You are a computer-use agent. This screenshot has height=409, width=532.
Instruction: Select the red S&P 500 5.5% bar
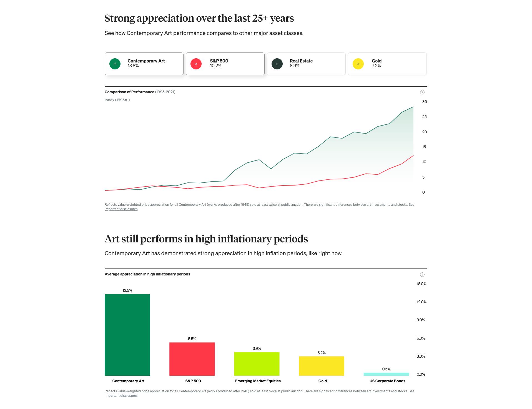pos(192,359)
